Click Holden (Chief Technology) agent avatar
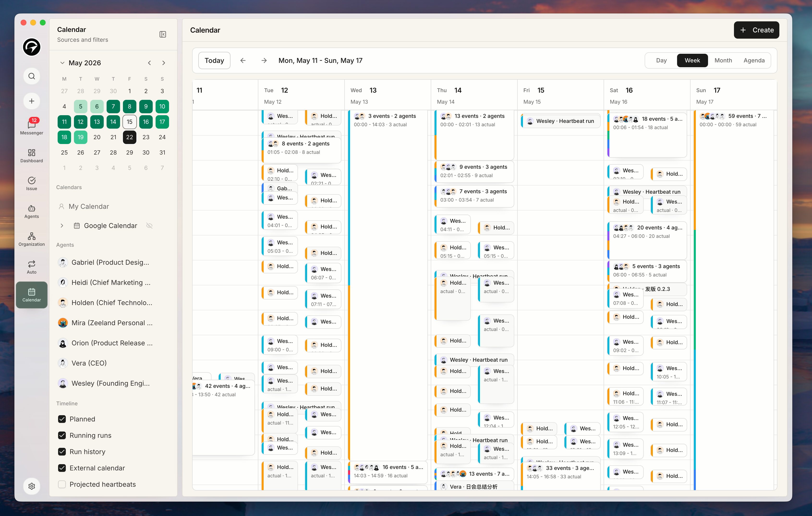 63,303
